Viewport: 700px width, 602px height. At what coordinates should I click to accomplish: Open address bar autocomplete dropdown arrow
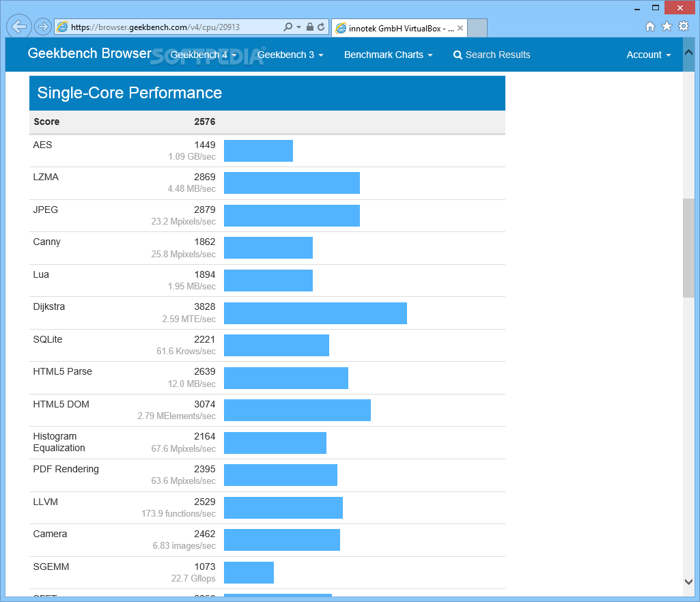[298, 27]
